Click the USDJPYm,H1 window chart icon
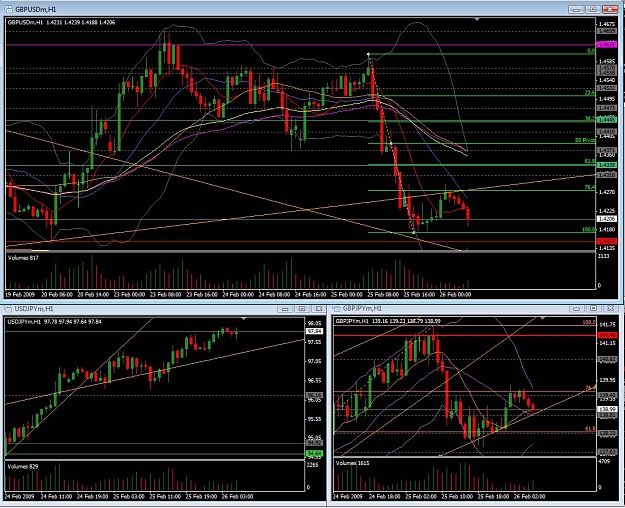The image size is (625, 508). (8, 309)
